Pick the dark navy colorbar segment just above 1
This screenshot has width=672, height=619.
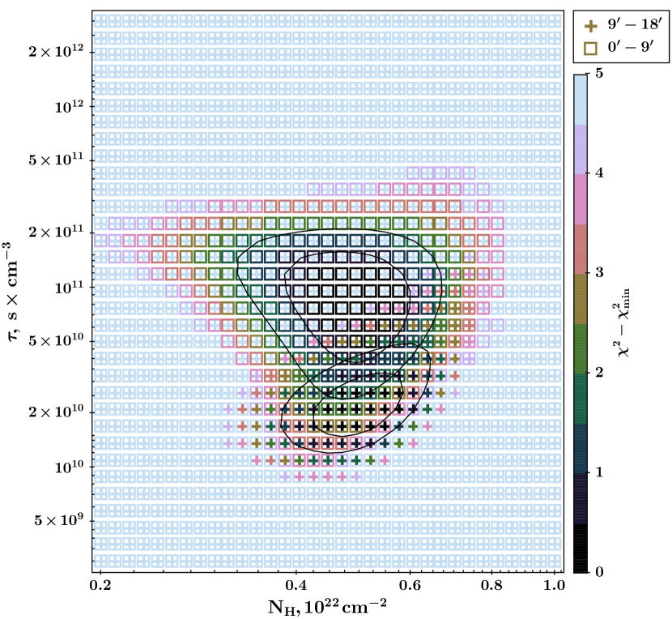tap(581, 449)
